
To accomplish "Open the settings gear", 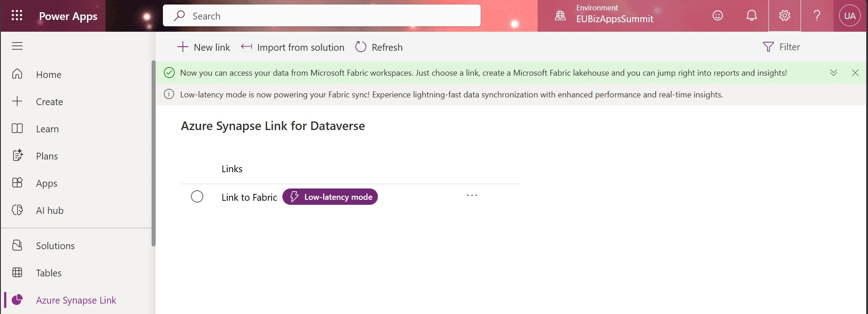I will click(x=785, y=16).
